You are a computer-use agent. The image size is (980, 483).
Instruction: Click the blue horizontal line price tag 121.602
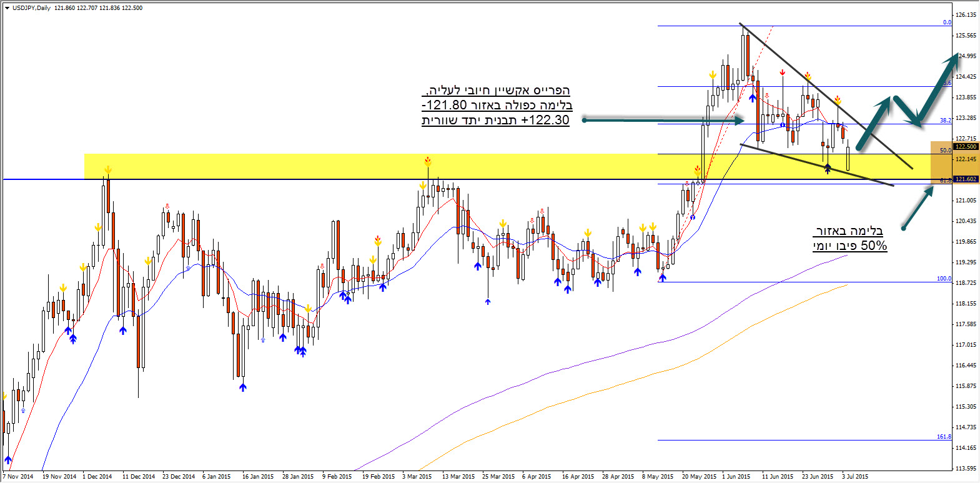click(966, 179)
